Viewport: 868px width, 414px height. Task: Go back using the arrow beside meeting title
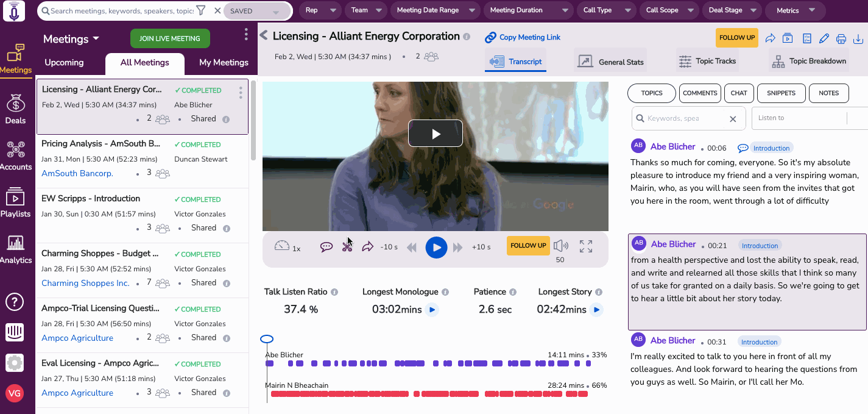[x=264, y=35]
